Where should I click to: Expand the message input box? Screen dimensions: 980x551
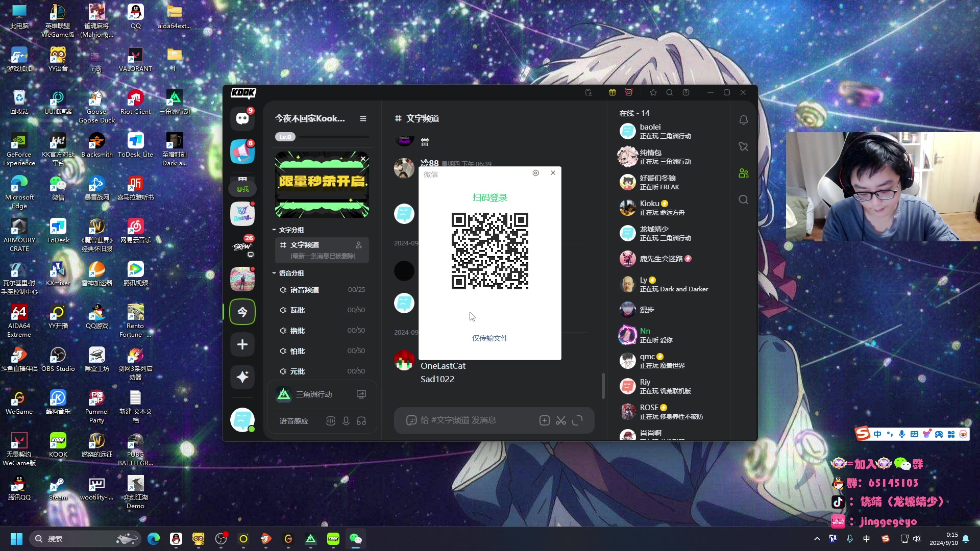tap(577, 420)
